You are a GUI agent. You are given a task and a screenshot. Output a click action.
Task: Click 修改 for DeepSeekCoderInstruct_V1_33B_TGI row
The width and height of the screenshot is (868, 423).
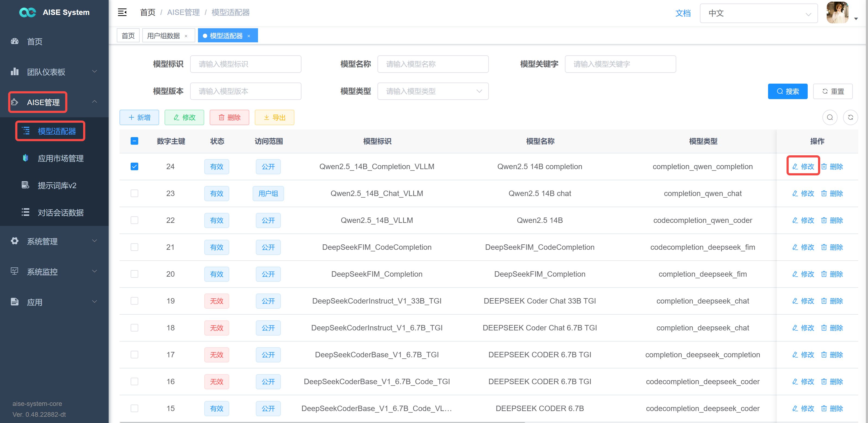[803, 301]
